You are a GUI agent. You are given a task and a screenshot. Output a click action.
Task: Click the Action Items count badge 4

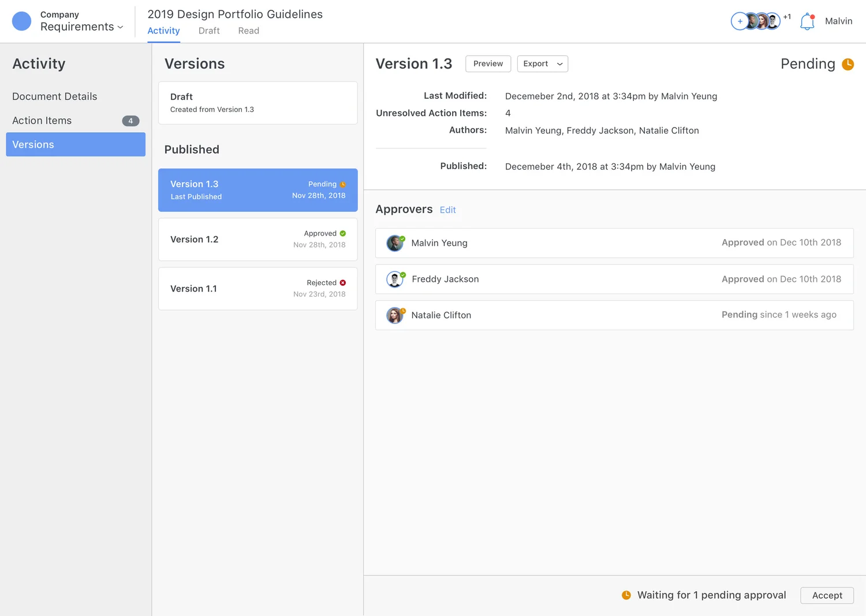pyautogui.click(x=130, y=121)
